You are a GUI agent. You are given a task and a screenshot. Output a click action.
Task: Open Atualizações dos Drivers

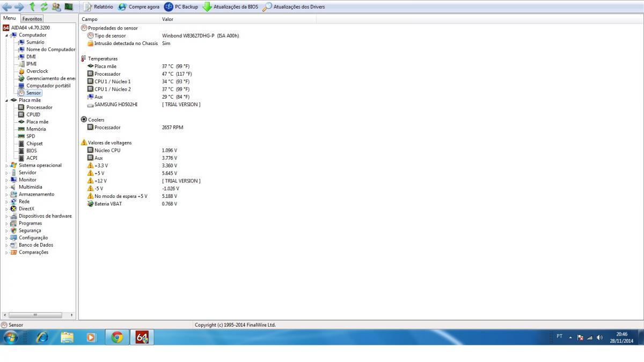294,7
